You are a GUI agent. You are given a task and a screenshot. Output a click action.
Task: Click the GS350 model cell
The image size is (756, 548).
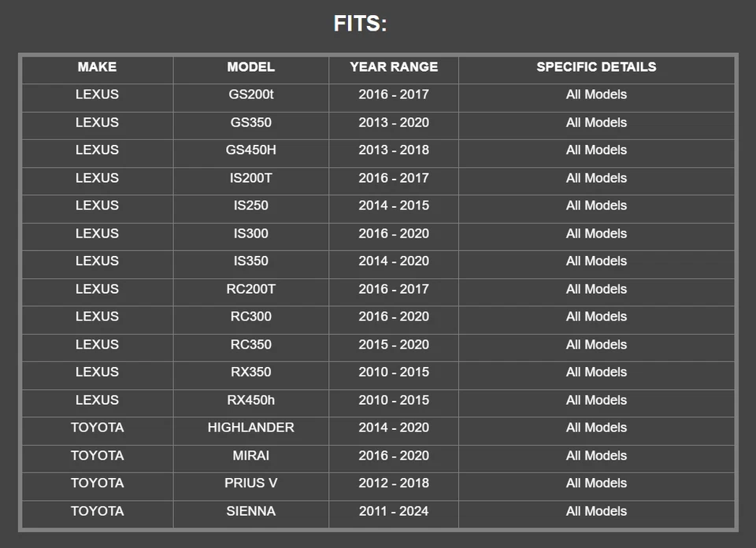pos(250,123)
